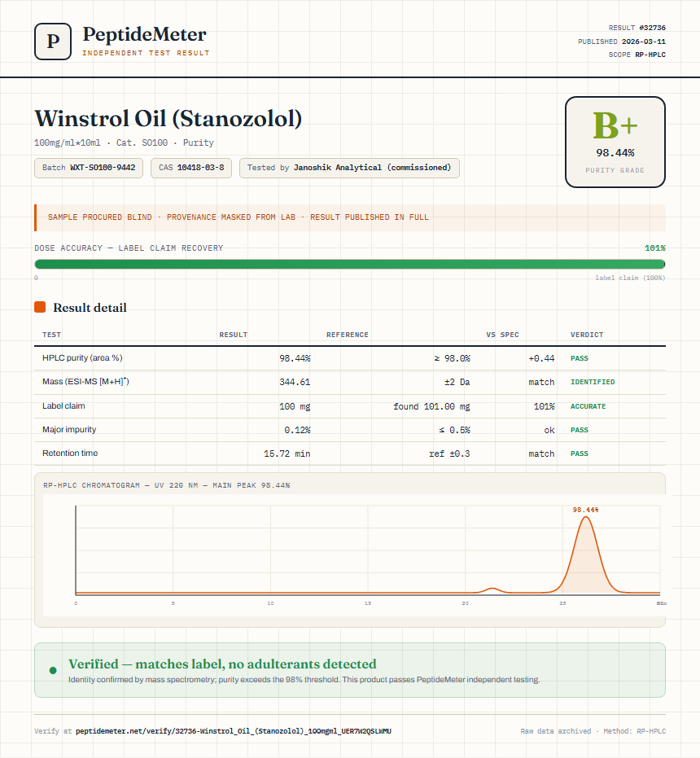Click the ACCURATE verdict
Screen dimensions: 700x758
(x=588, y=406)
